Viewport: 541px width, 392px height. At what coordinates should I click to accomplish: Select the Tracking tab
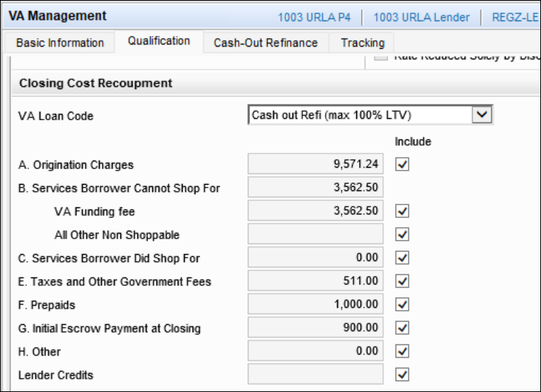click(363, 43)
